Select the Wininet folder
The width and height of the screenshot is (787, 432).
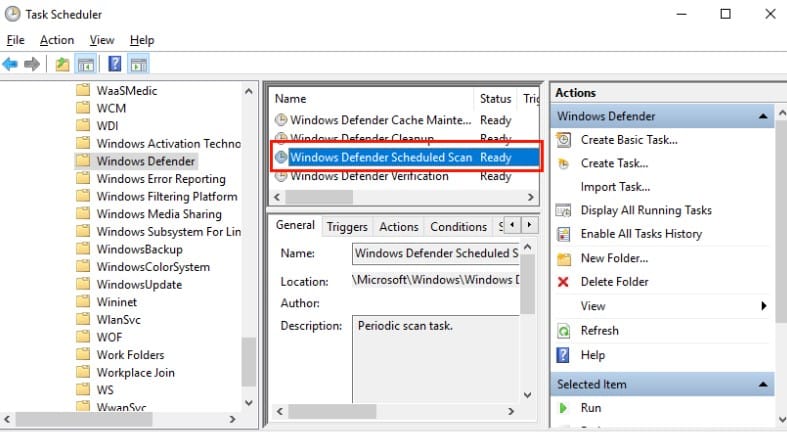pos(116,302)
